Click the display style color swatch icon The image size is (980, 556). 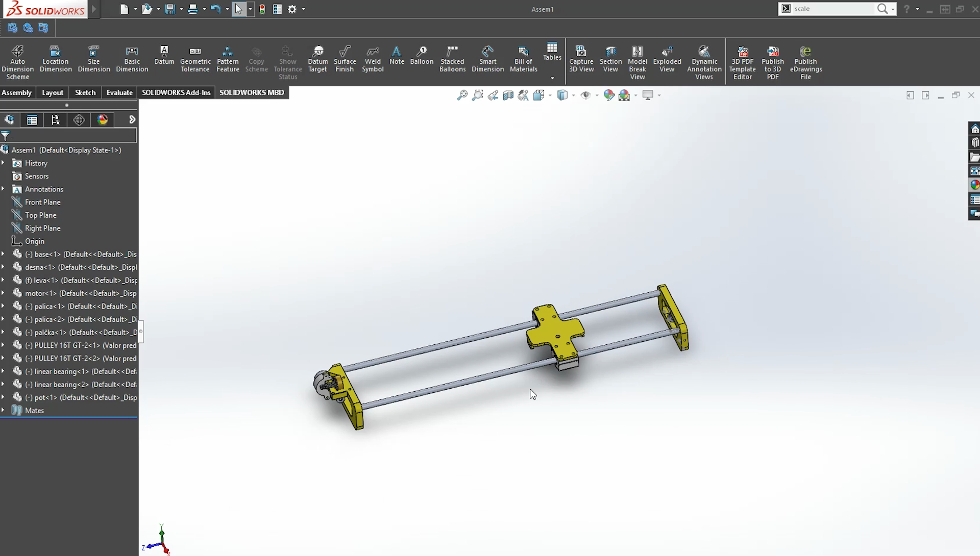(102, 119)
